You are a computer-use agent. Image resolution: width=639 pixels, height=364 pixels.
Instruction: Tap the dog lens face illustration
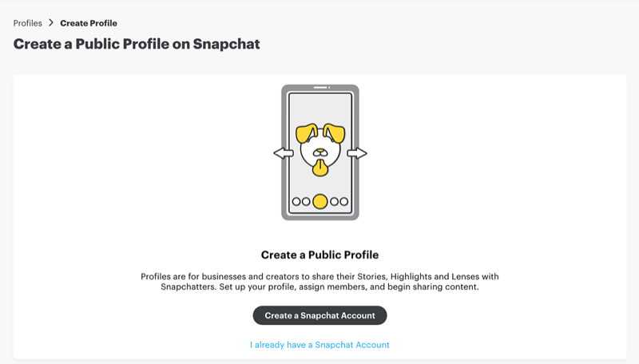coord(320,149)
